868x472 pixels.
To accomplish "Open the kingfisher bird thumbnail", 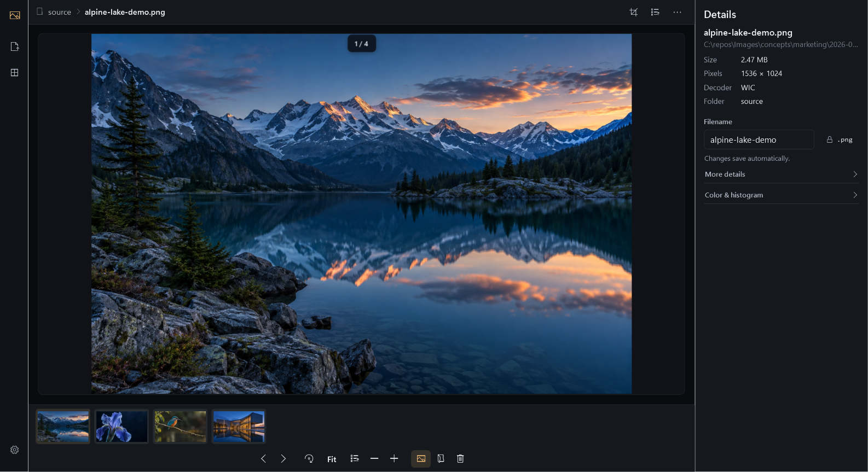I will click(180, 427).
